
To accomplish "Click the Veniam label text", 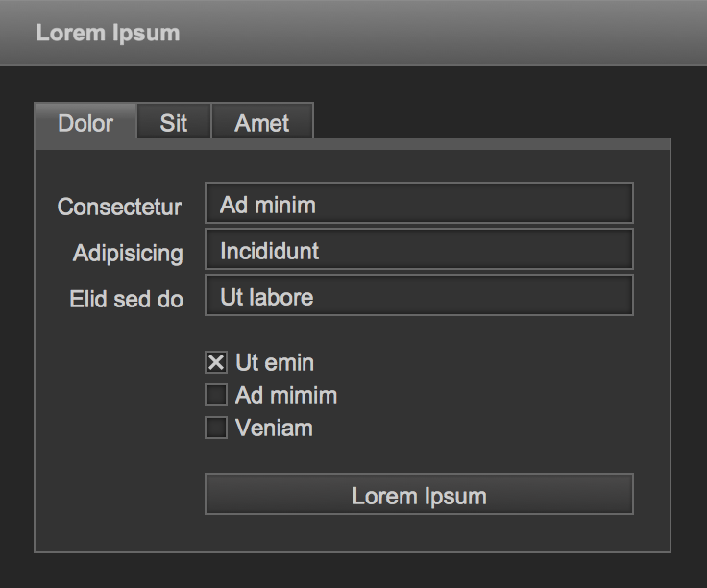I will point(274,428).
